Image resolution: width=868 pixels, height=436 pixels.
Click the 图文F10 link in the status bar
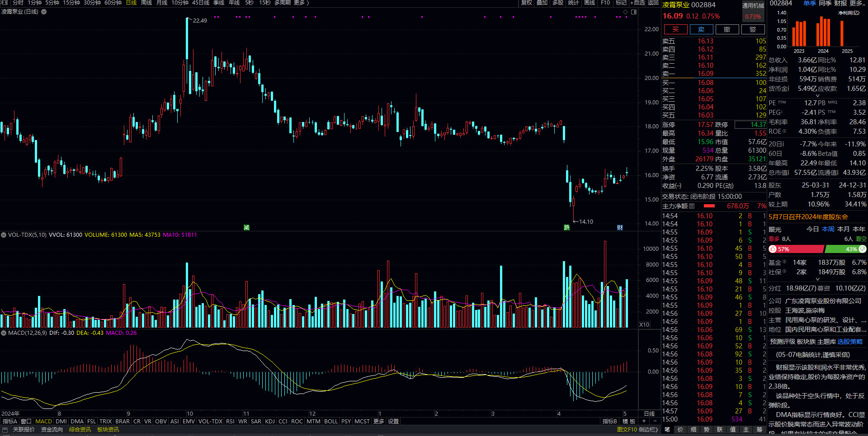tap(627, 430)
